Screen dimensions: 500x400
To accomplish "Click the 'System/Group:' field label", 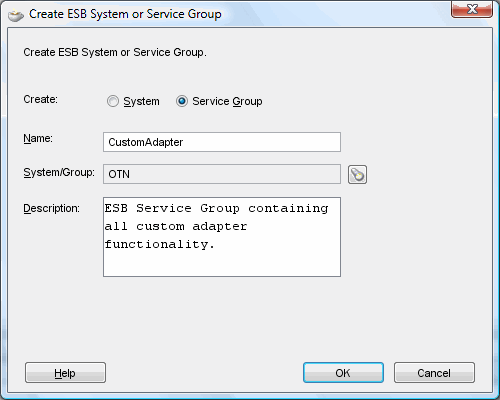I will click(59, 173).
